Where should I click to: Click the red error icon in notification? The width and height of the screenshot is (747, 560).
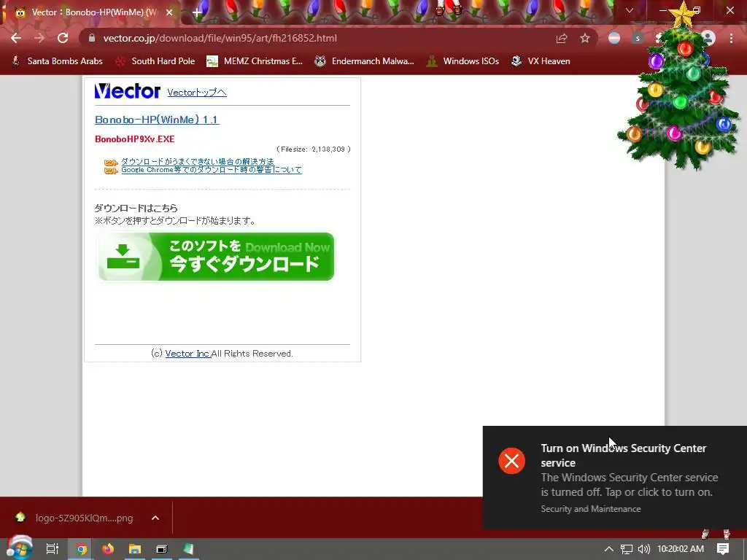pyautogui.click(x=511, y=461)
